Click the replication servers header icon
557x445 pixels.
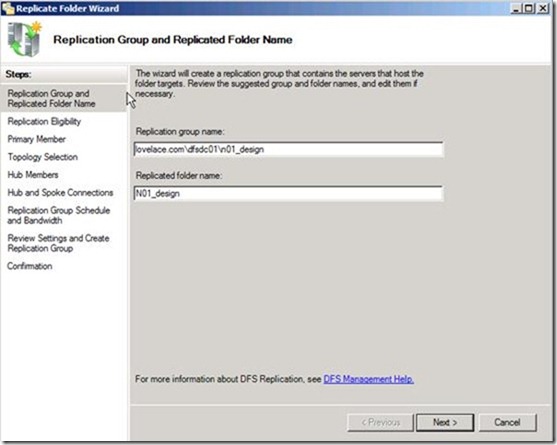tap(24, 39)
